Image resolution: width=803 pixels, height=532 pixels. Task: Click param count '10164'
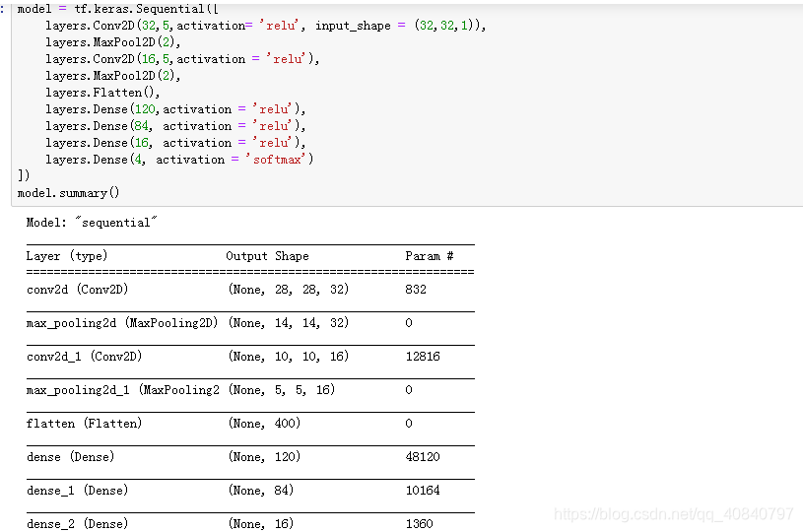click(x=423, y=491)
